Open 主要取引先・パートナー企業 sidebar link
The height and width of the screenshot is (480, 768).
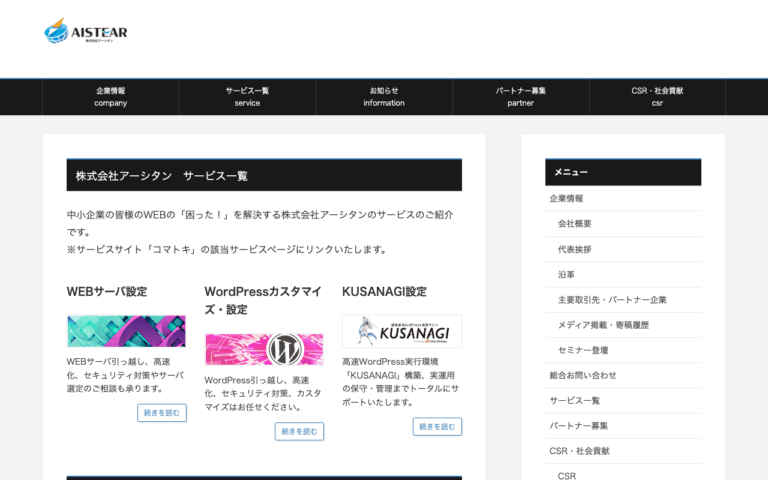point(612,299)
